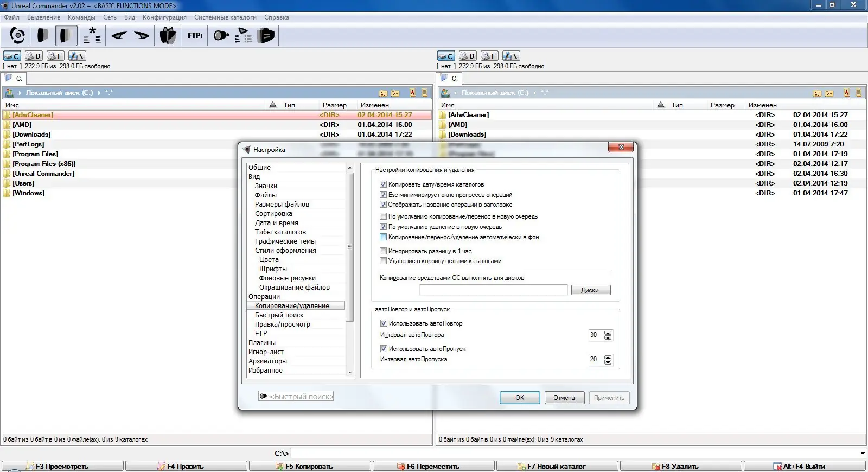Adjust 'Интервал автоПропуска' spinner arrows
The image size is (868, 472).
click(608, 360)
